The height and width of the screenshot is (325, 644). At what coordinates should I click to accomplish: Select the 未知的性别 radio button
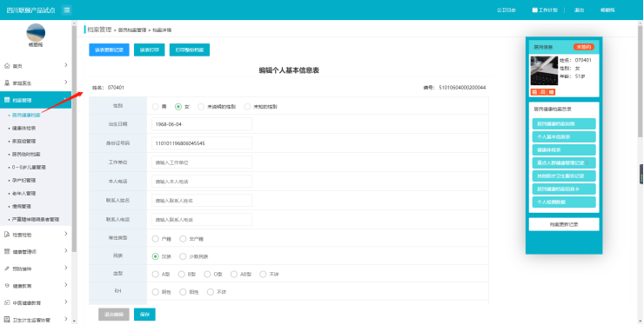[x=247, y=107]
